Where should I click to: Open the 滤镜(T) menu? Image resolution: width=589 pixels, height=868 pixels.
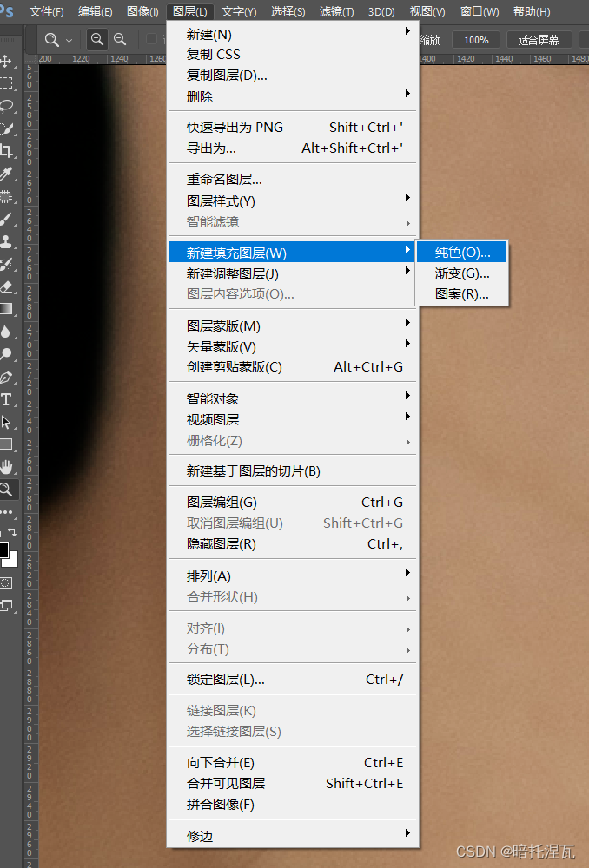(336, 11)
